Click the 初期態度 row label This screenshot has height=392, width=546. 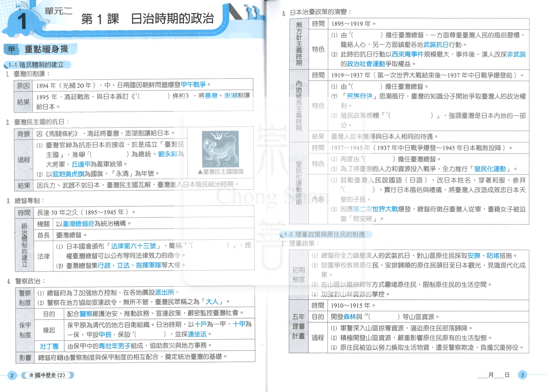point(299,275)
